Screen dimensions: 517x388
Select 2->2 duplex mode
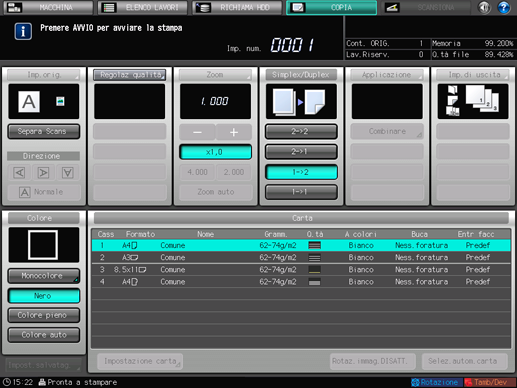pos(301,132)
